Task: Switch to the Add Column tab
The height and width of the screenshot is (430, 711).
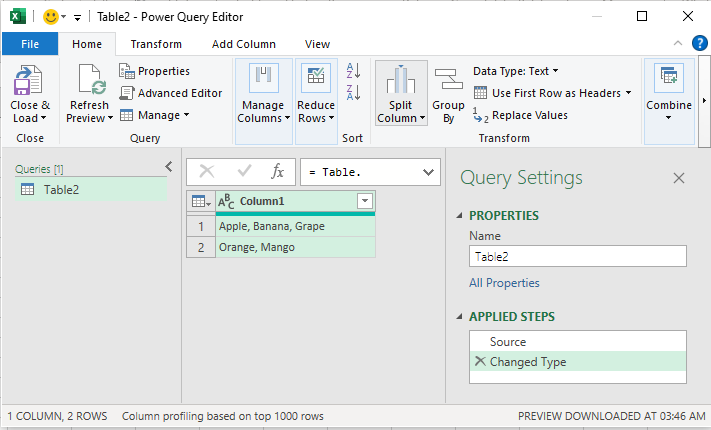Action: [x=243, y=44]
